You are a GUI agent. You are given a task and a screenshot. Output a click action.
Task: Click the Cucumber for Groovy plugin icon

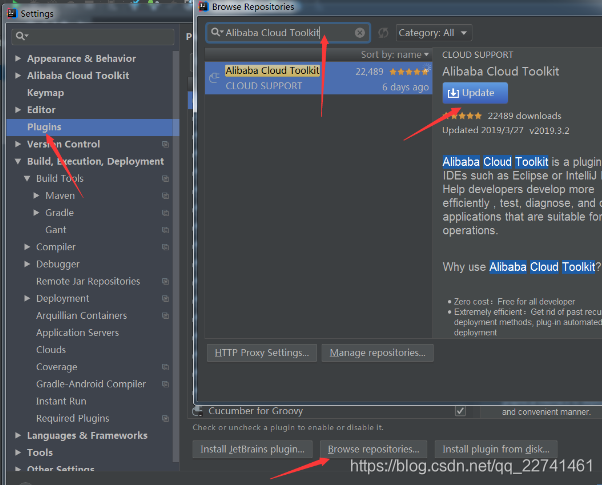click(197, 411)
